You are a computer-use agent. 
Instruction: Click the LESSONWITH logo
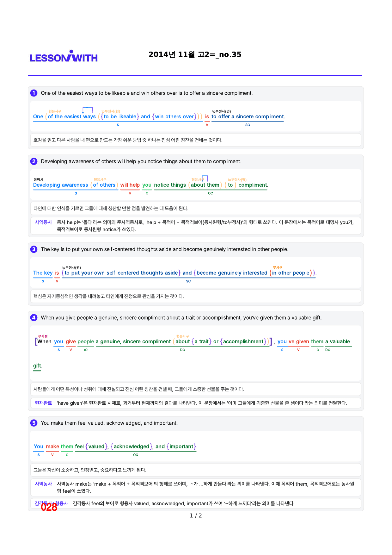[64, 56]
